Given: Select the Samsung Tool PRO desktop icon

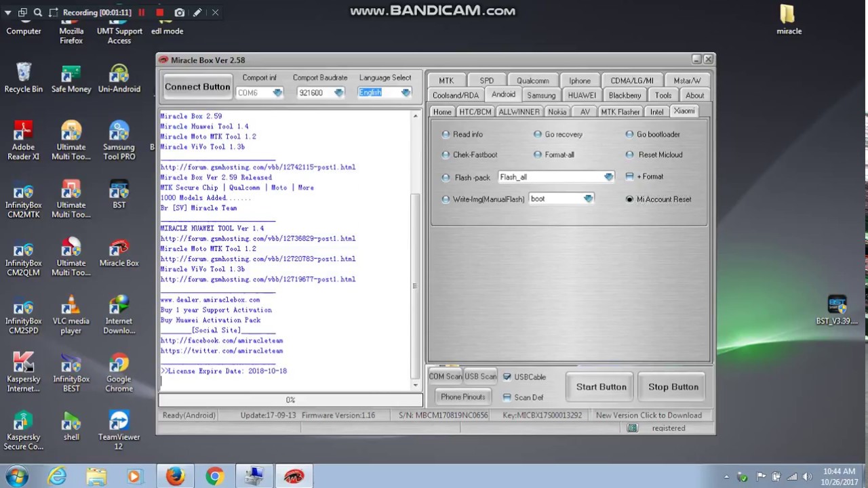Looking at the screenshot, I should (119, 140).
